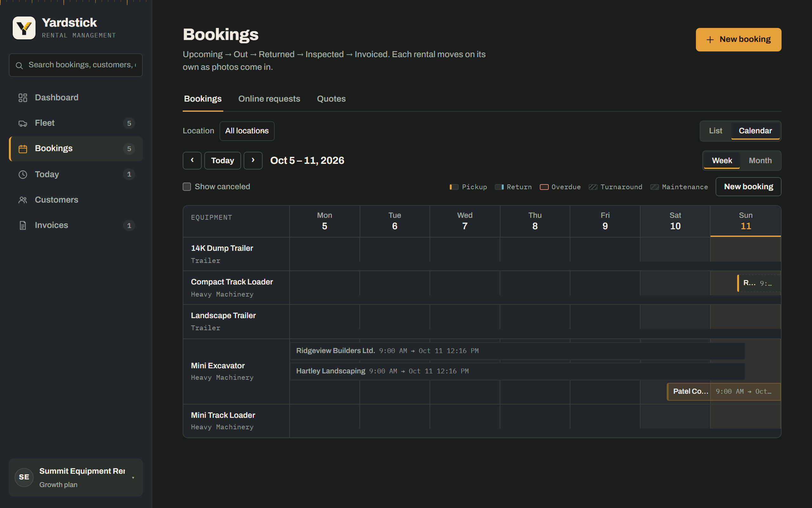Click the Sun 11 column header

pos(746,221)
